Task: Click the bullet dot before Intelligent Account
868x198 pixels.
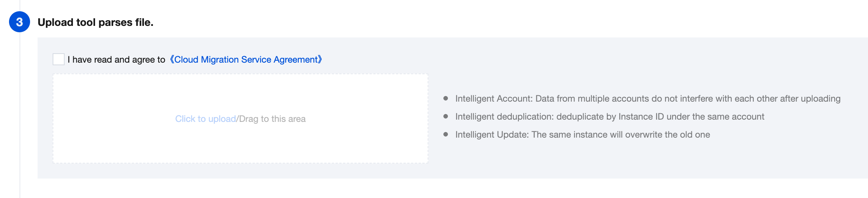Action: (x=446, y=98)
